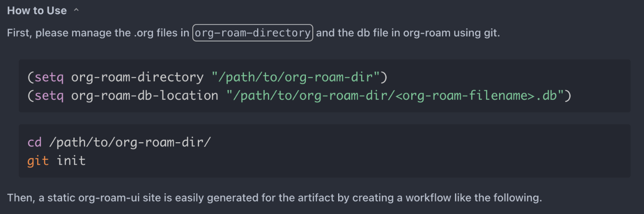Click the setq org-roam-db-location code line
This screenshot has height=214, width=644.
click(299, 96)
